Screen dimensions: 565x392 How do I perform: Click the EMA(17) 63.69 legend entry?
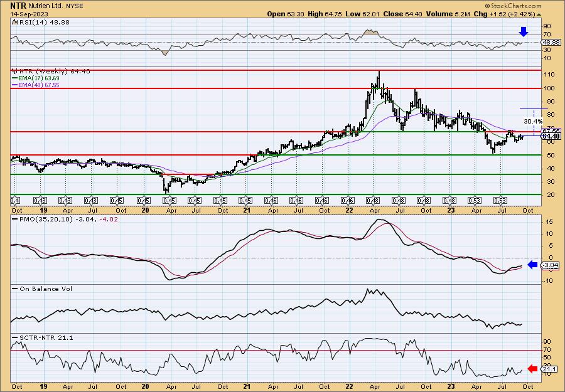click(39, 78)
